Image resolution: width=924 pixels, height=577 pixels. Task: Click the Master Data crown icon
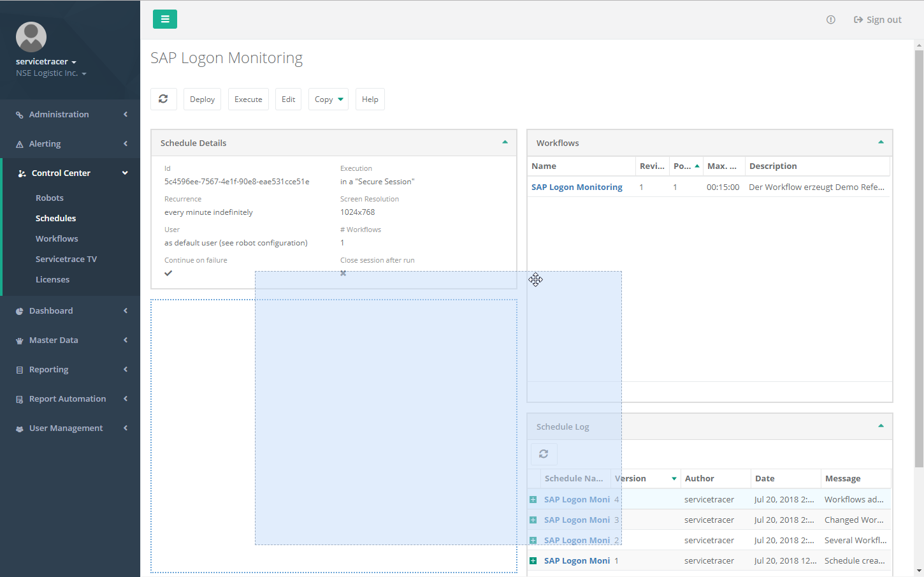[20, 340]
